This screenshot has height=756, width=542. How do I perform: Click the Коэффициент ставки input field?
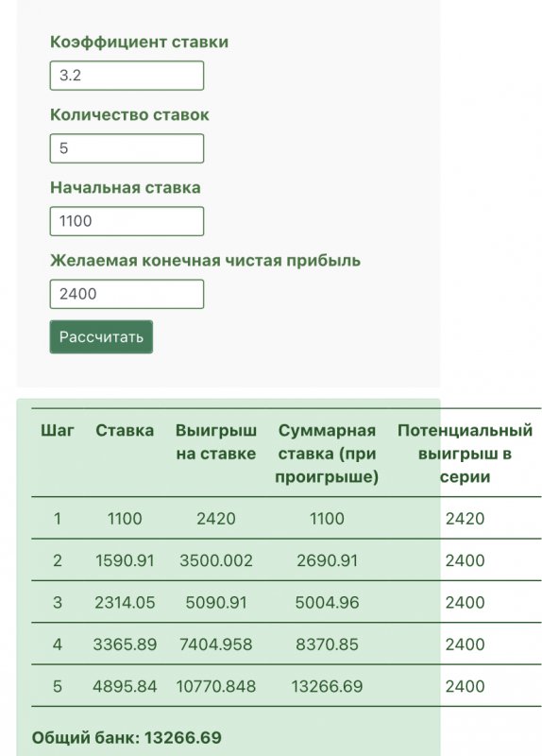pos(127,76)
